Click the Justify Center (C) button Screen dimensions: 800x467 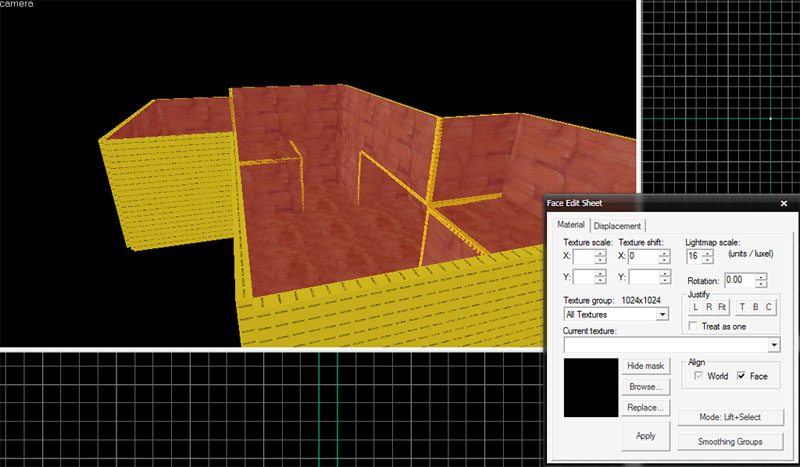click(x=770, y=307)
